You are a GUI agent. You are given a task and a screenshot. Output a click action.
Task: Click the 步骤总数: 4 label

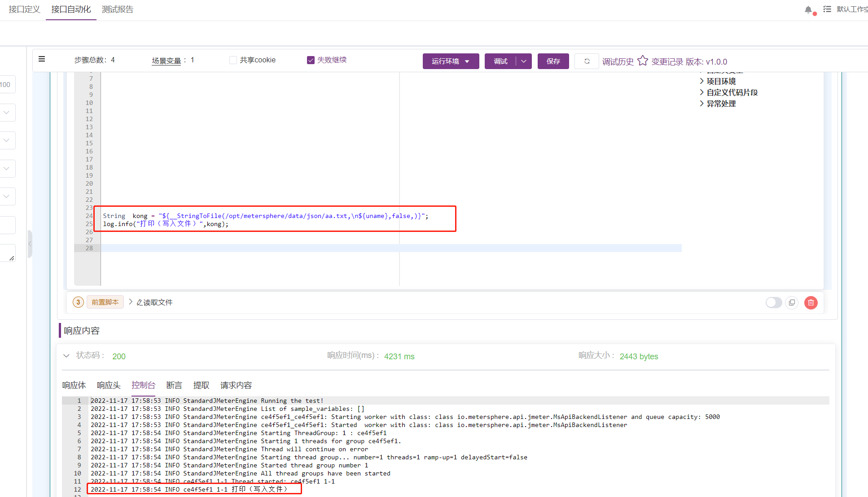click(x=95, y=60)
